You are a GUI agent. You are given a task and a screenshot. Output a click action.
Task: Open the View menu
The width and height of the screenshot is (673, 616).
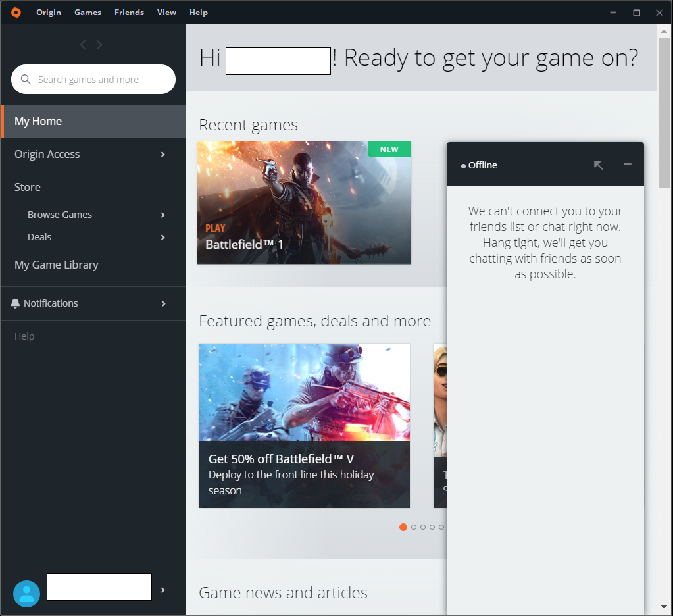pos(166,13)
